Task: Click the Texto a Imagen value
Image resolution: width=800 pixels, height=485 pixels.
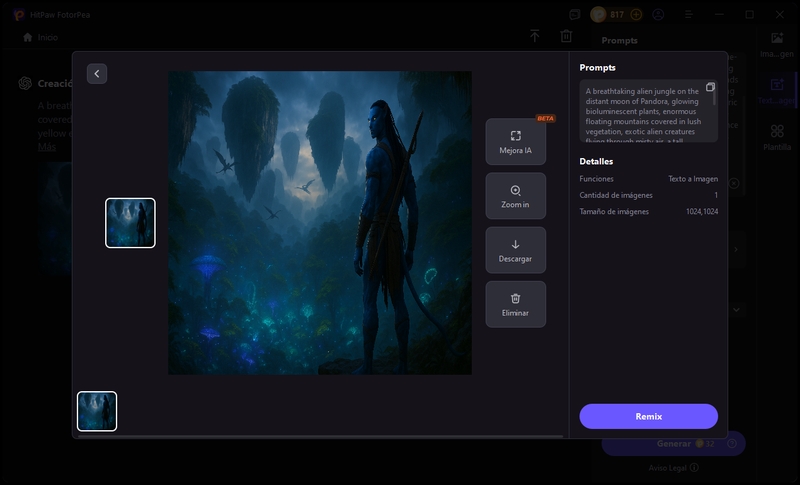Action: pyautogui.click(x=693, y=179)
